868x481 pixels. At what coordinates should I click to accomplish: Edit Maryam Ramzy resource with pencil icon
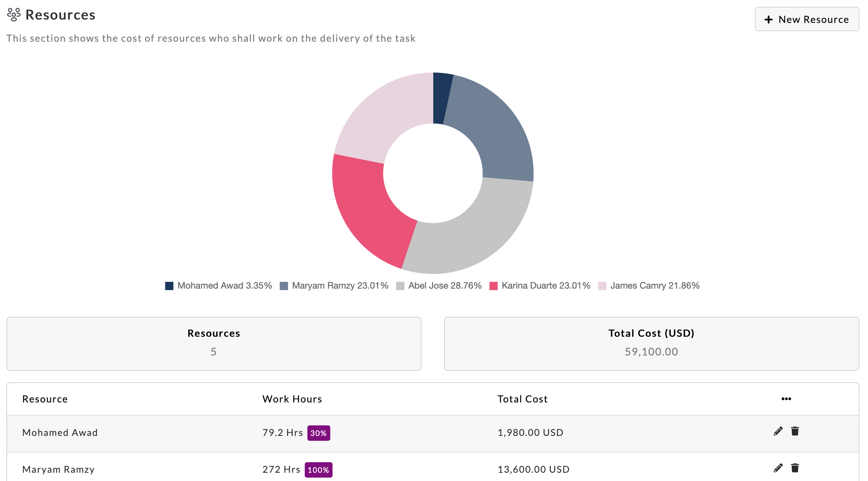[x=778, y=468]
